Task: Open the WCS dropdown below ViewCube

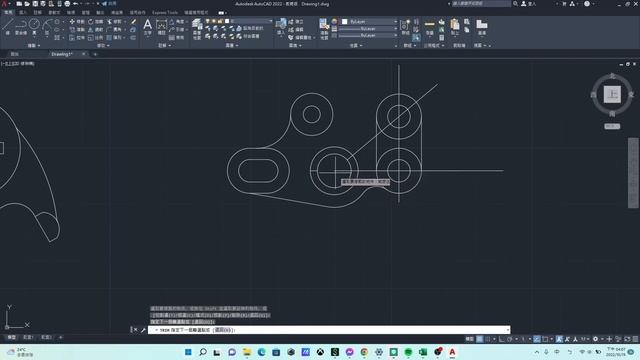Action: tap(612, 126)
